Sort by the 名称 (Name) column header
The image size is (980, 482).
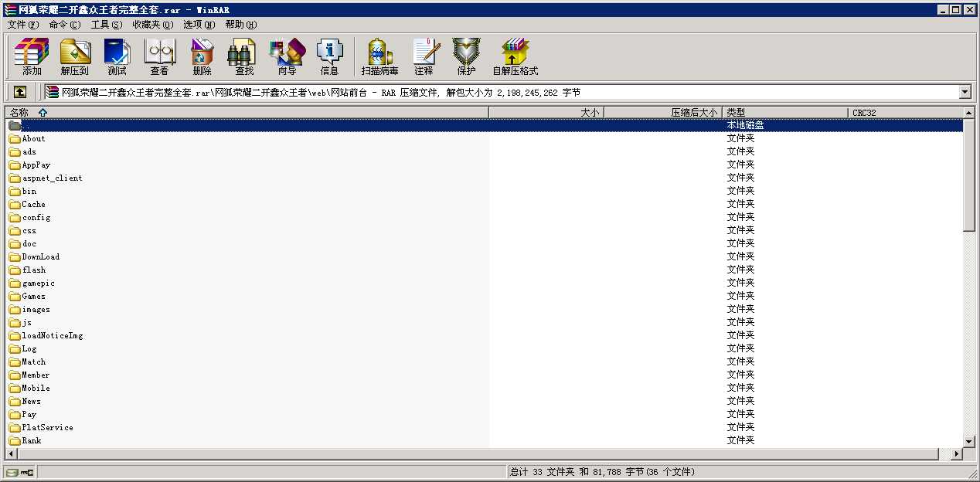247,113
